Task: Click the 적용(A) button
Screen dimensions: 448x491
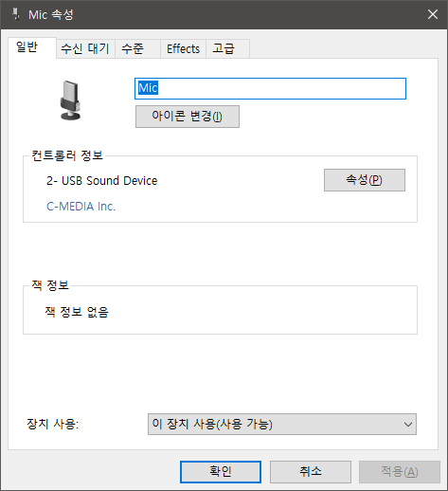Action: (x=400, y=472)
